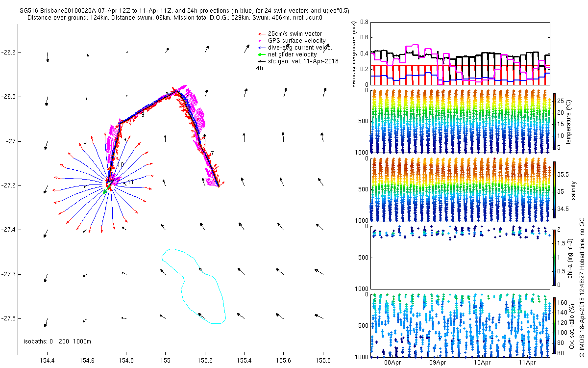
Task: Click the waypoint label 11 near the glider
Action: [x=130, y=182]
